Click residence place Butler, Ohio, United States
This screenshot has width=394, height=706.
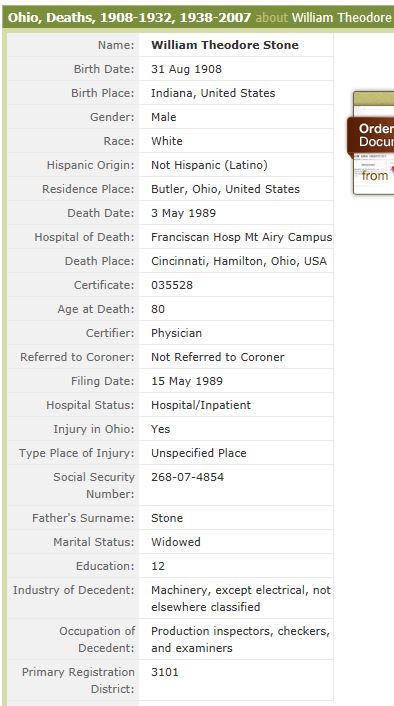225,189
